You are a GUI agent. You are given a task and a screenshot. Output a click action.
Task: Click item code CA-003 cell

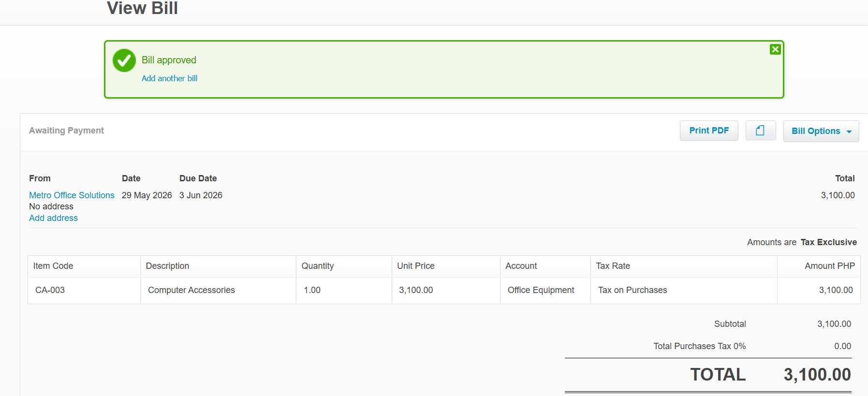[x=84, y=290]
